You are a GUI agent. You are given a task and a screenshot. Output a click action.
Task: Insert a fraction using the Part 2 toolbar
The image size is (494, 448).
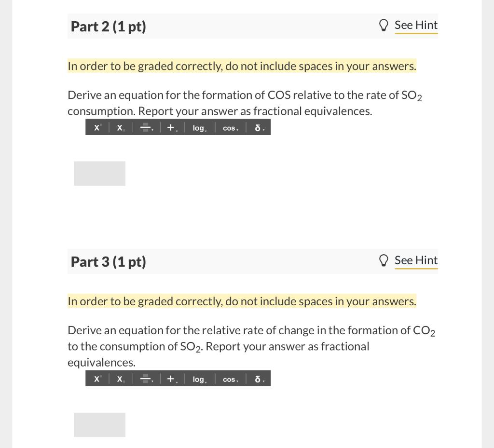(145, 127)
